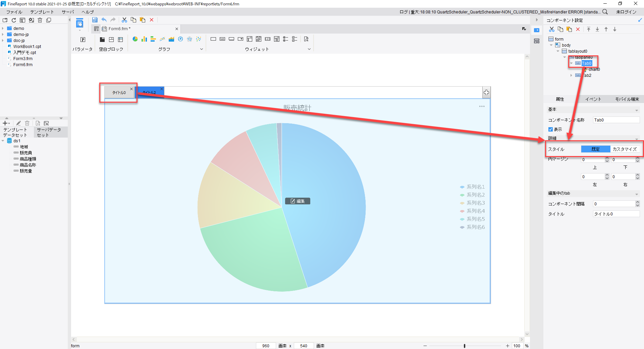Screen dimensions: 644x349
Task: Expand the グラフ group dropdown arrow
Action: pyautogui.click(x=202, y=49)
